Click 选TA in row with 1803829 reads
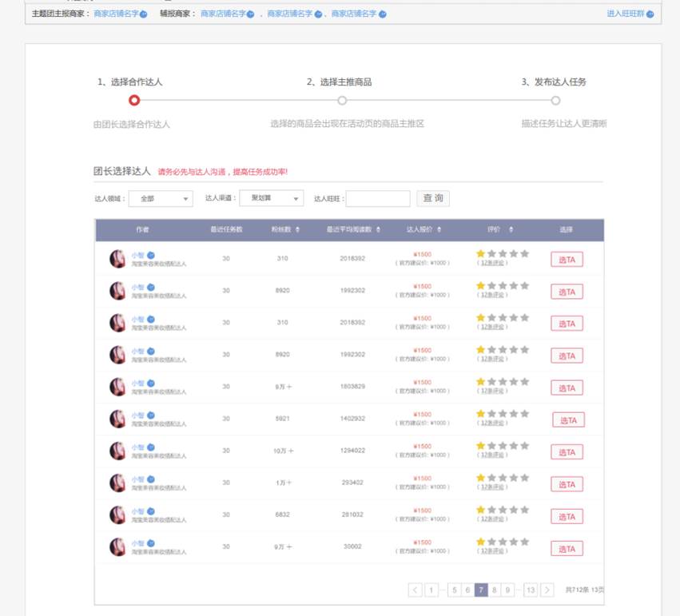Screen dimensions: 680x616 [x=567, y=388]
